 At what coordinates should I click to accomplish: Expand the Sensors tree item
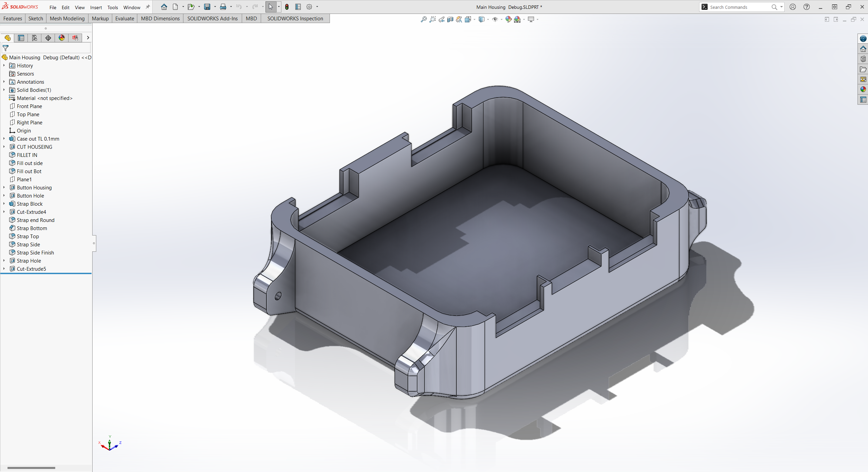click(x=4, y=73)
